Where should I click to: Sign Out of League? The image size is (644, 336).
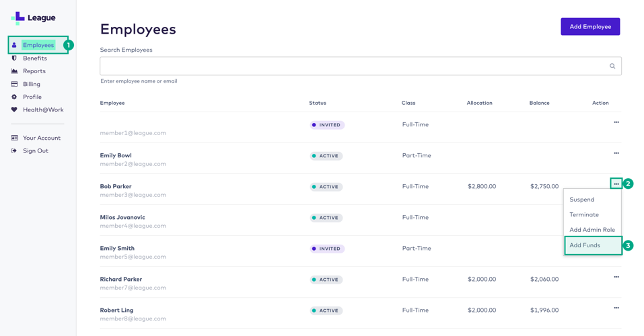pos(35,151)
